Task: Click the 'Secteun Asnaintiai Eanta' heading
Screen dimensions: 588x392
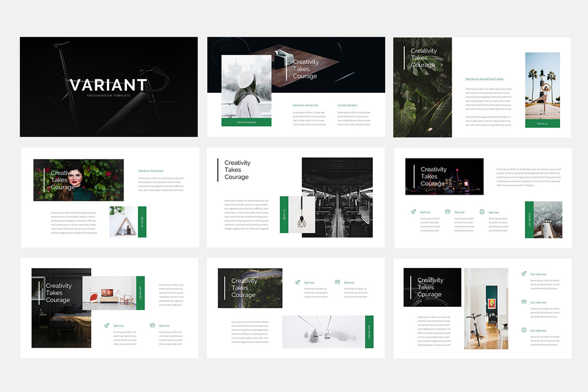Action: tap(484, 79)
